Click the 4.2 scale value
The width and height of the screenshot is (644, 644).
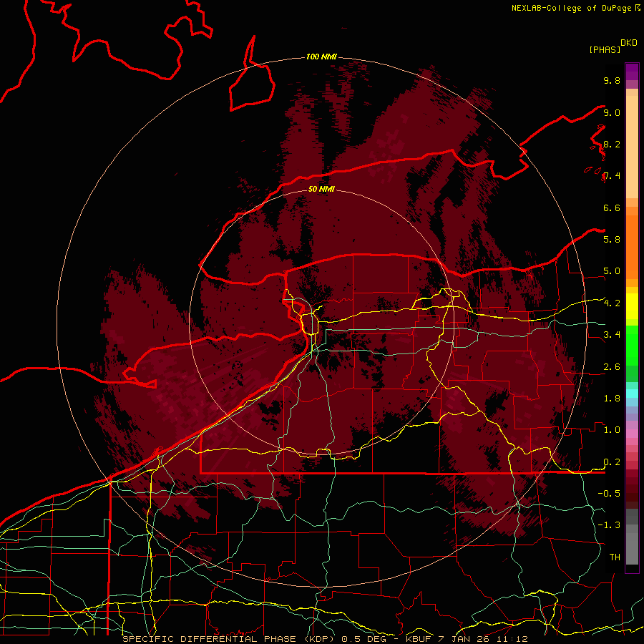click(612, 303)
